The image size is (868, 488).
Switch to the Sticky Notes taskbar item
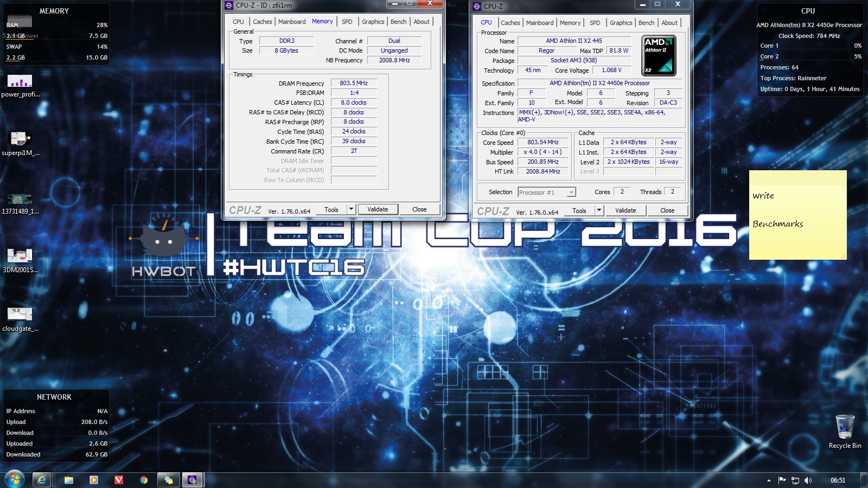(x=169, y=480)
